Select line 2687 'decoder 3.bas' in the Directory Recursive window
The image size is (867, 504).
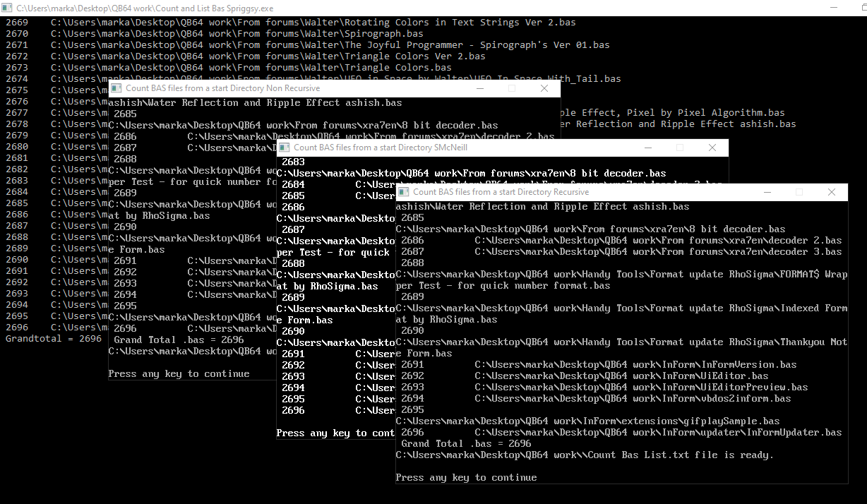coord(621,251)
